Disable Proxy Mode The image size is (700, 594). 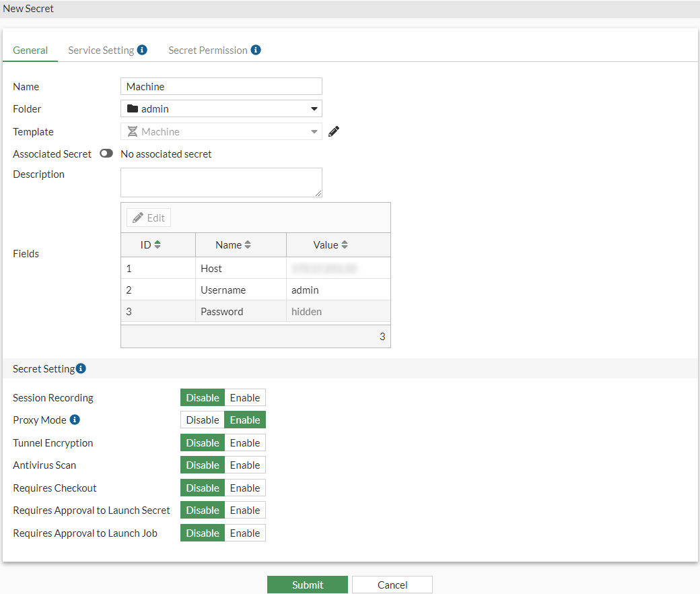[x=202, y=419]
